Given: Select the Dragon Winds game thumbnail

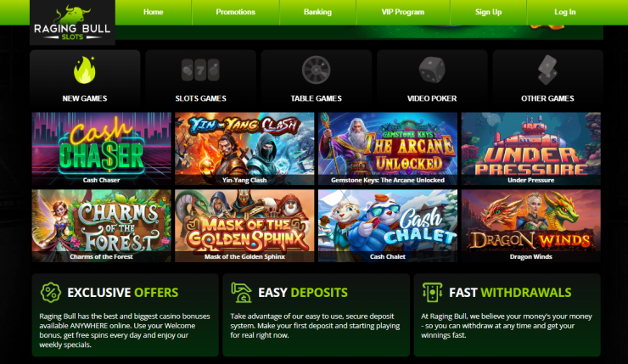Looking at the screenshot, I should 530,226.
